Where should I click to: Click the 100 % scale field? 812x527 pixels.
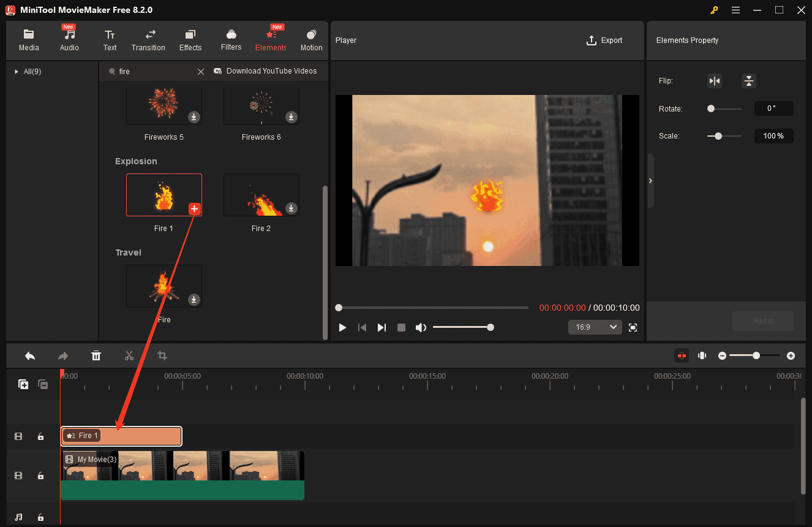[773, 136]
